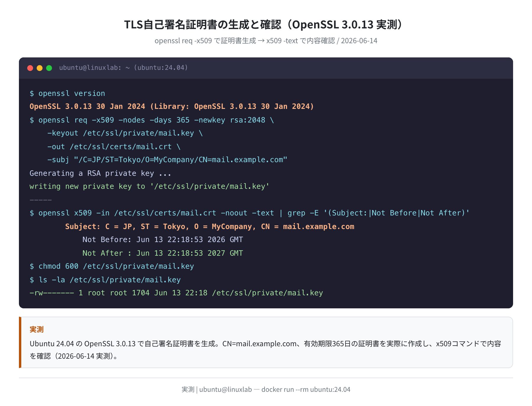Click 'Not After : Jun 13 22:18:53 2027 GMT'
The image size is (532, 406).
163,253
